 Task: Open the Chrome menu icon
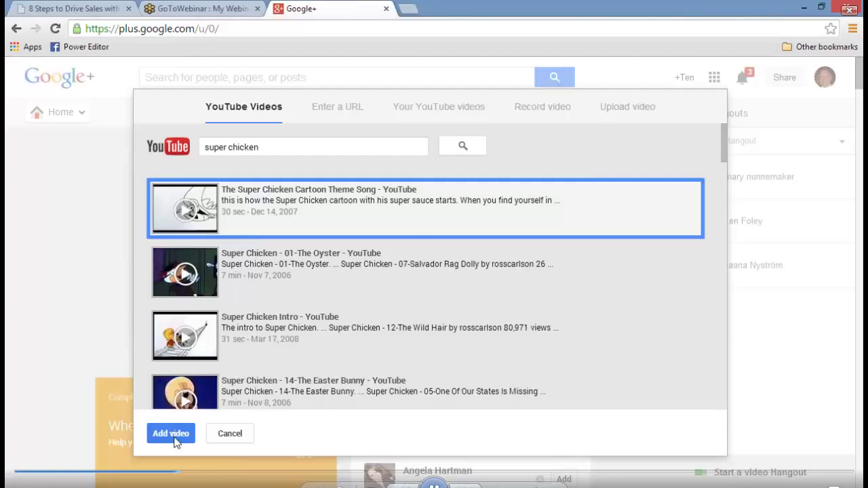coord(853,28)
